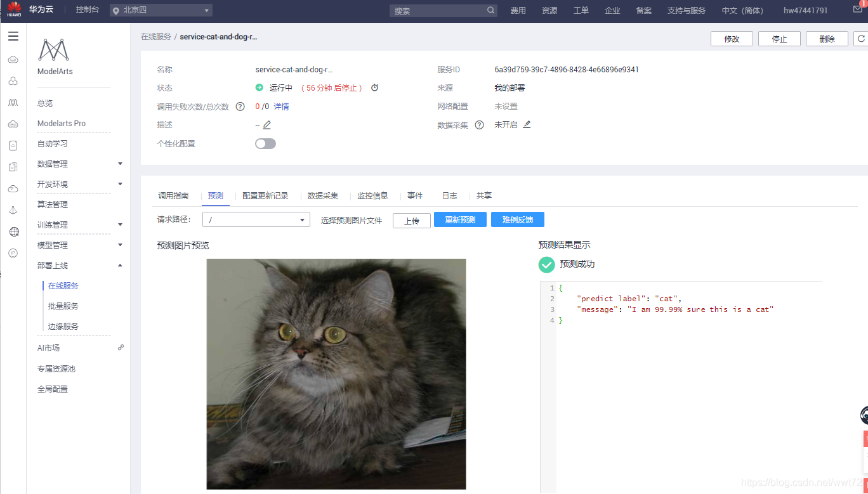Click the 上传 button
Viewport: 868px width, 494px height.
point(412,220)
